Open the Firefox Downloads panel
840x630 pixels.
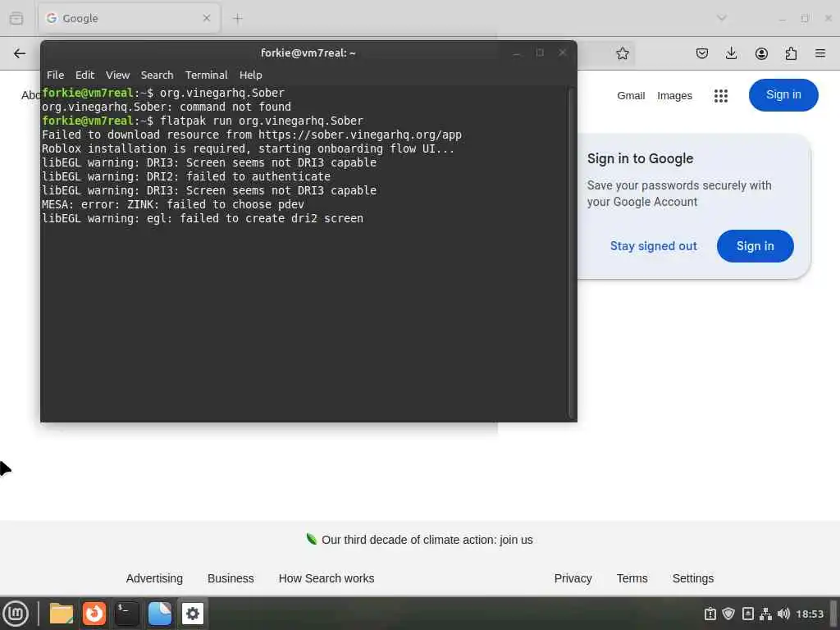tap(731, 53)
